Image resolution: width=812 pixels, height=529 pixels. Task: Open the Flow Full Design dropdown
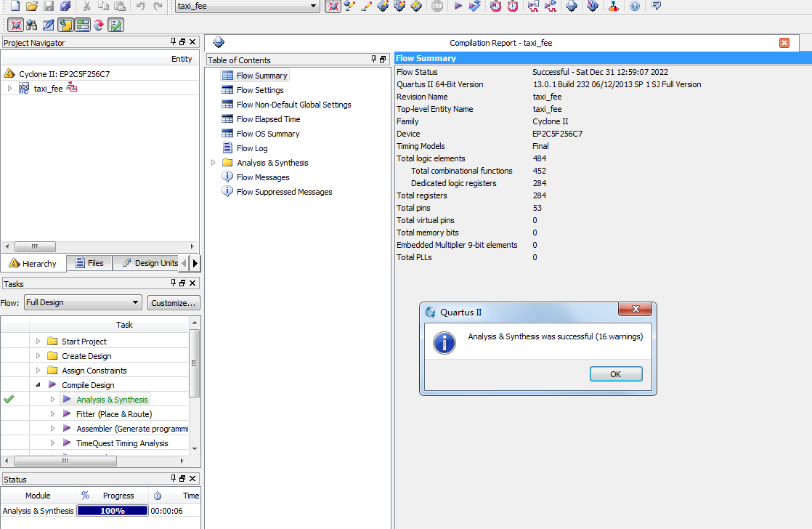coord(136,302)
